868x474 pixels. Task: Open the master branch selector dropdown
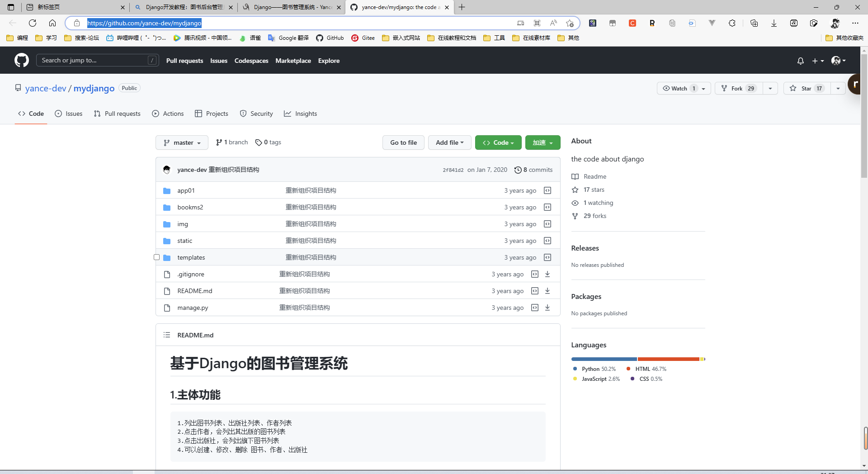click(182, 142)
